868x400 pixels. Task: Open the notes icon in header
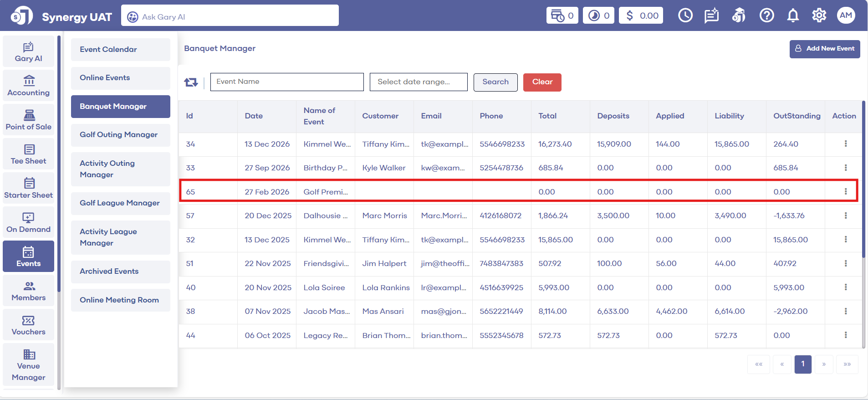(711, 15)
